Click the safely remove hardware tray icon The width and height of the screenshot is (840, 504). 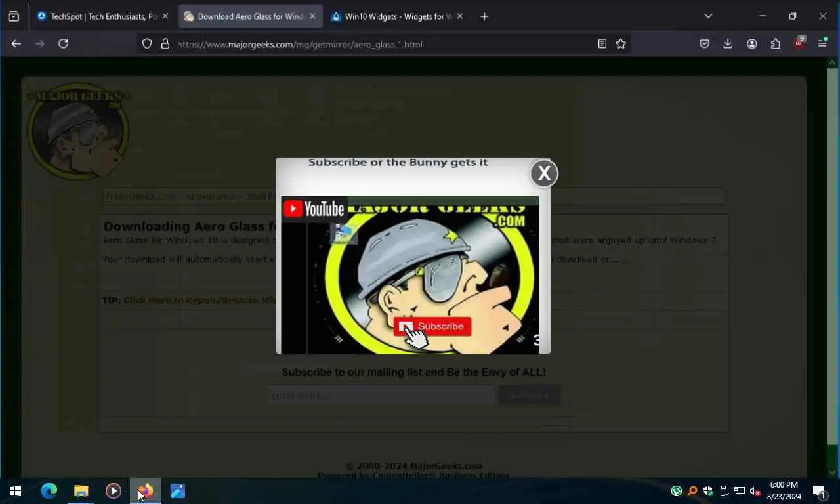tap(724, 491)
